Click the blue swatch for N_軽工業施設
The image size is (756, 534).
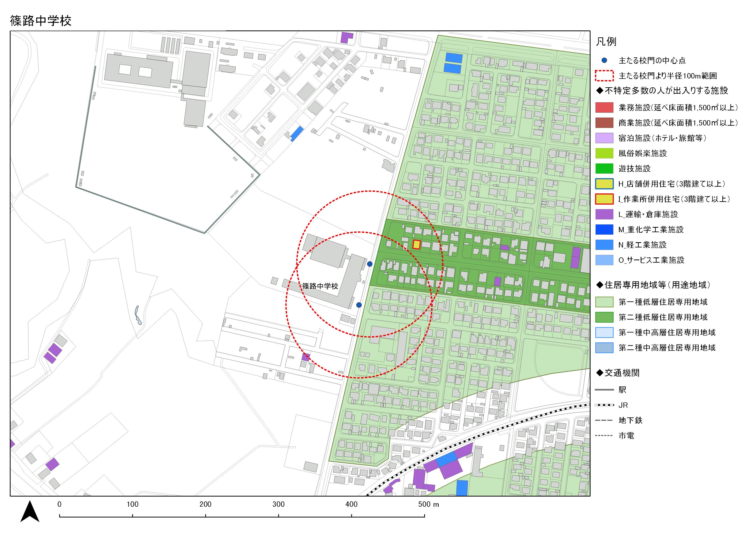[x=604, y=245]
